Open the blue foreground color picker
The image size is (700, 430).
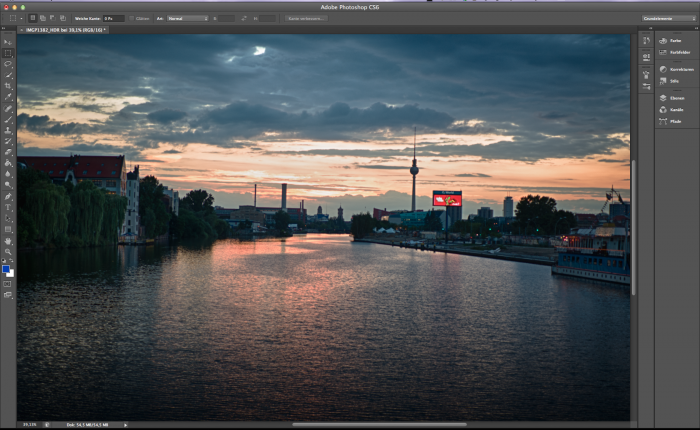5,269
